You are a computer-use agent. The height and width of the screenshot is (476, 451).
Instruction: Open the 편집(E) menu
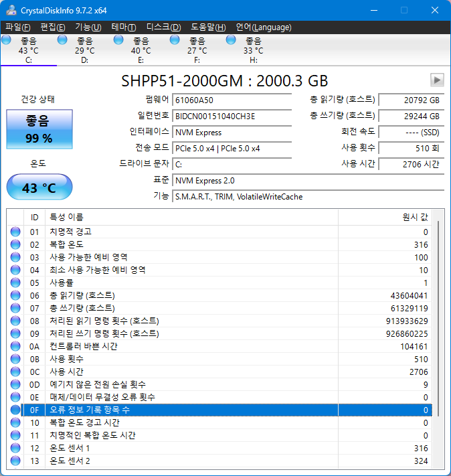tap(53, 27)
